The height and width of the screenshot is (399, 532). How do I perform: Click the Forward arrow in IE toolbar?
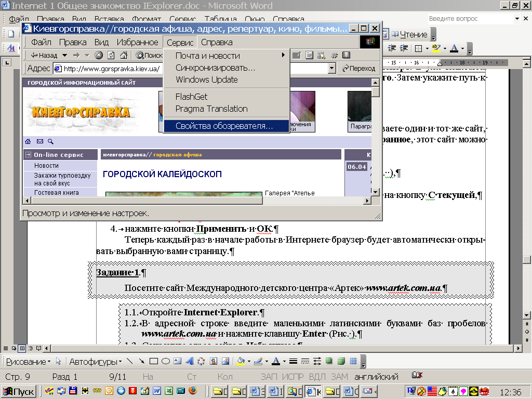76,55
